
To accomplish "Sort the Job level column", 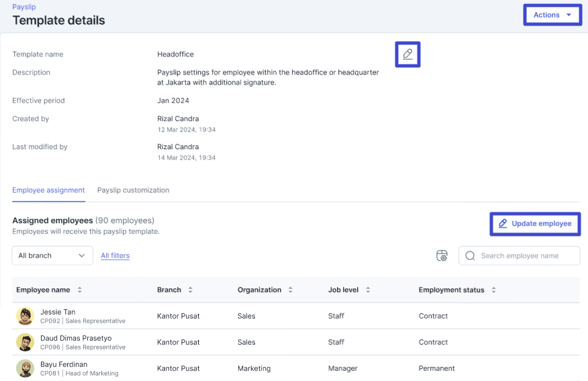I will (368, 290).
